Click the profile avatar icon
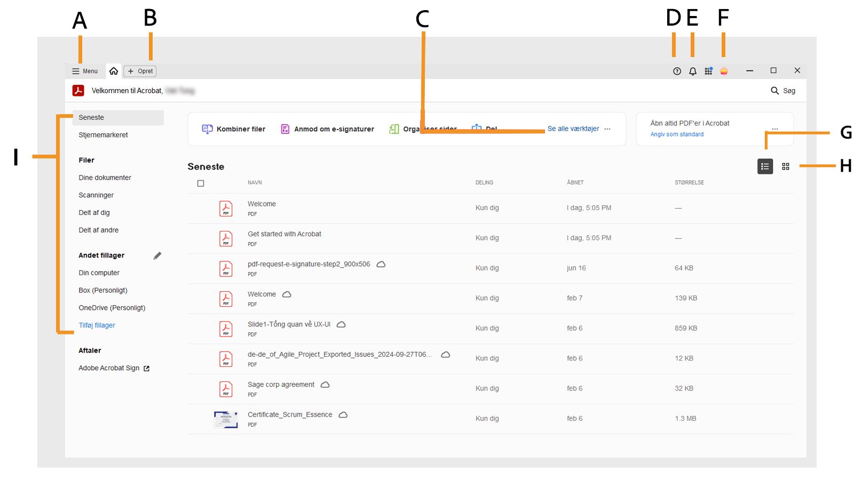Screen dimensions: 854x504 pyautogui.click(x=724, y=71)
